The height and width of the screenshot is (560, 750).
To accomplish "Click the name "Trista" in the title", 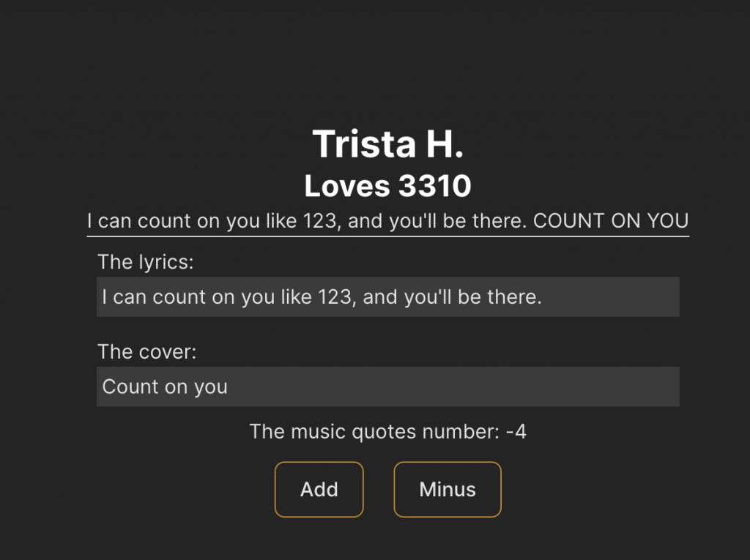I will pyautogui.click(x=354, y=143).
